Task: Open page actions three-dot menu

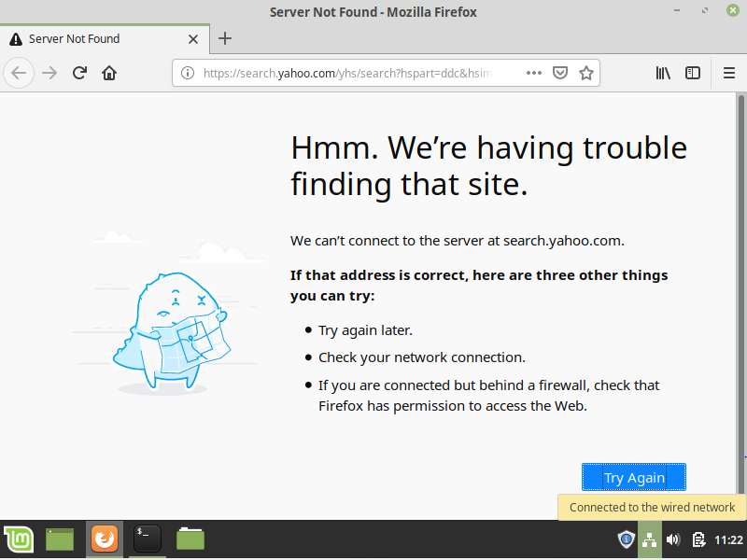Action: [533, 73]
